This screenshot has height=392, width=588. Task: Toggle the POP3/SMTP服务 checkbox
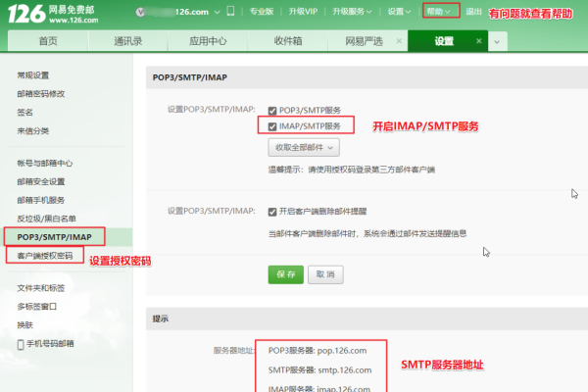[x=273, y=111]
